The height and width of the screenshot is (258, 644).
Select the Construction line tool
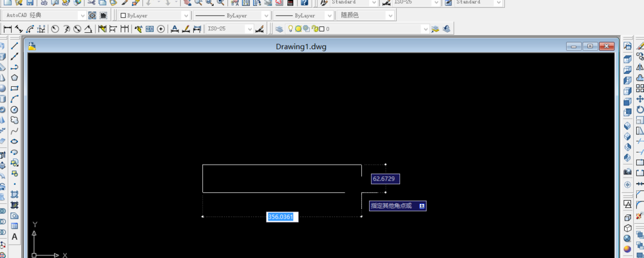tap(14, 56)
